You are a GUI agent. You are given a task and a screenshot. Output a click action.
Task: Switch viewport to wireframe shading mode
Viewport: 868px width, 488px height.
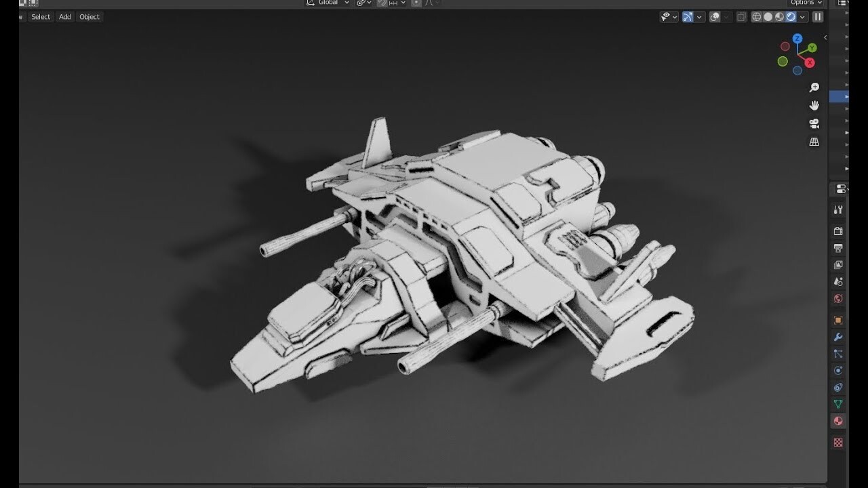point(756,17)
